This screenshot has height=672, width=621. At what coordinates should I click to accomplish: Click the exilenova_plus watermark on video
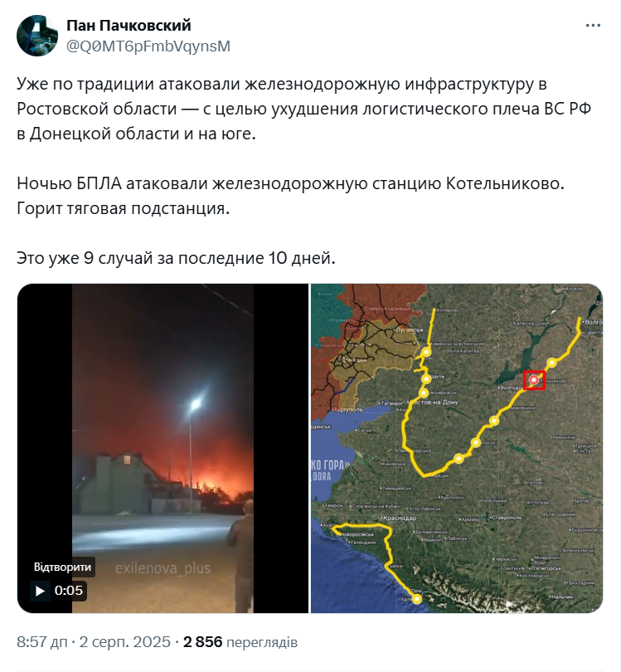(x=163, y=568)
